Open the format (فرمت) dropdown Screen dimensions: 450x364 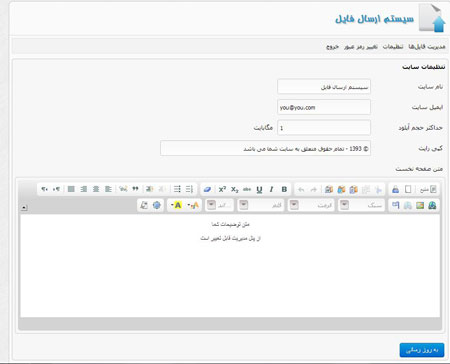[311, 205]
